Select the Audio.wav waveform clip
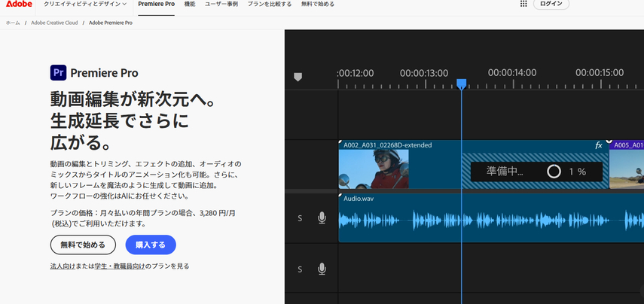644x304 pixels. tap(491, 218)
